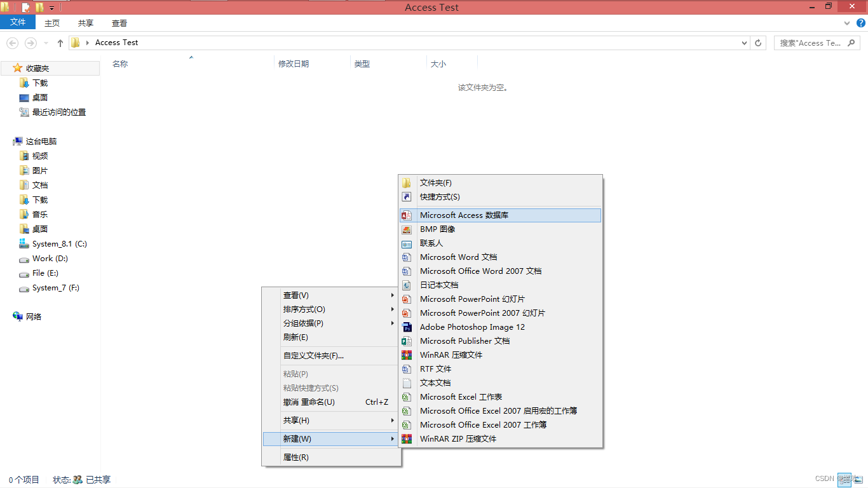
Task: Click the Forward navigation arrow
Action: pos(31,43)
